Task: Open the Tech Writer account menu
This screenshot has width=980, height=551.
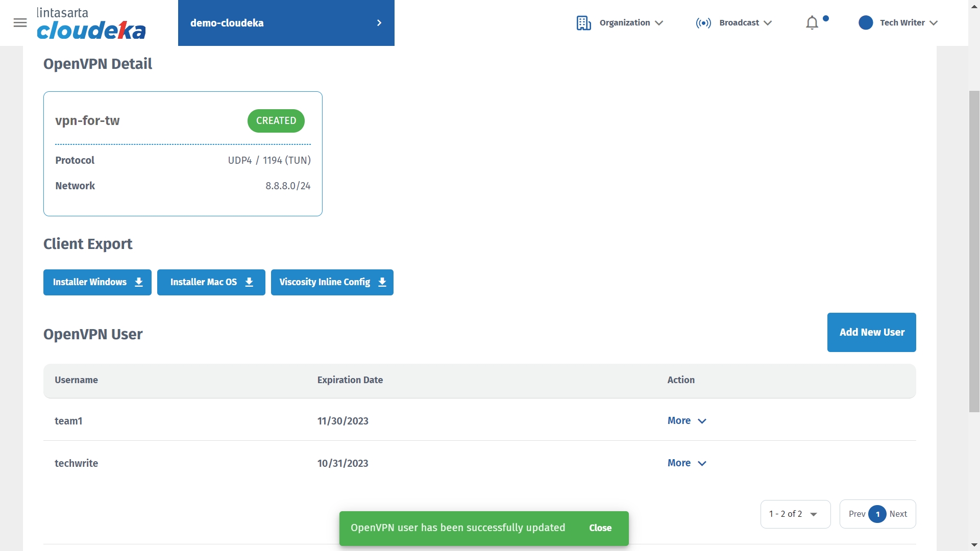Action: coord(909,23)
